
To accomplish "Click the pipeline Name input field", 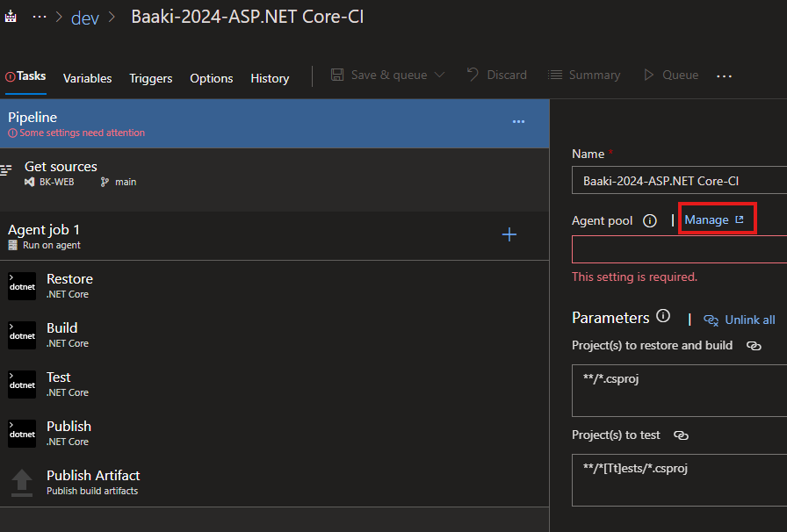I will tap(679, 181).
